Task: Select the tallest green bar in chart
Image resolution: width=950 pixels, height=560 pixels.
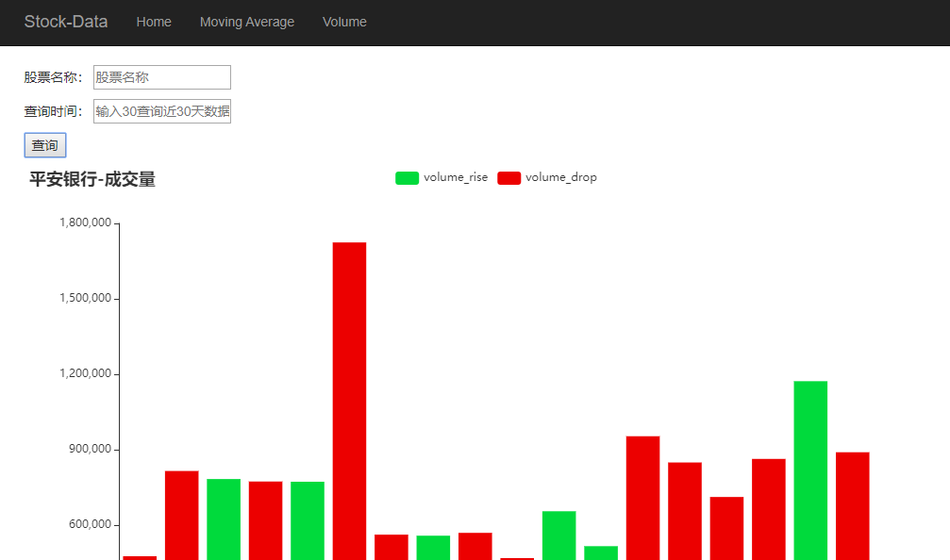Action: coord(810,470)
